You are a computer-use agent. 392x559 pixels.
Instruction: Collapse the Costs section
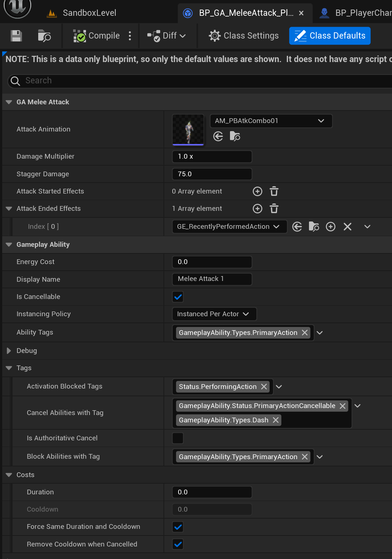[9, 475]
